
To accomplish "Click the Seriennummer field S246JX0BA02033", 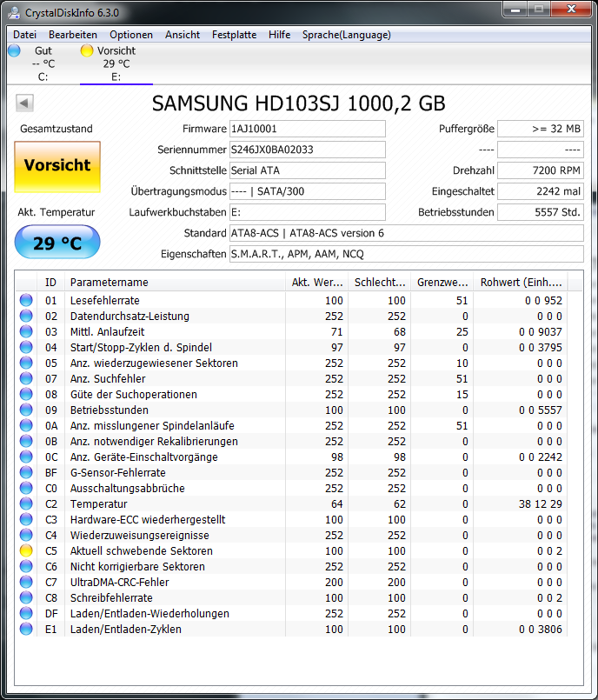I will click(x=308, y=150).
